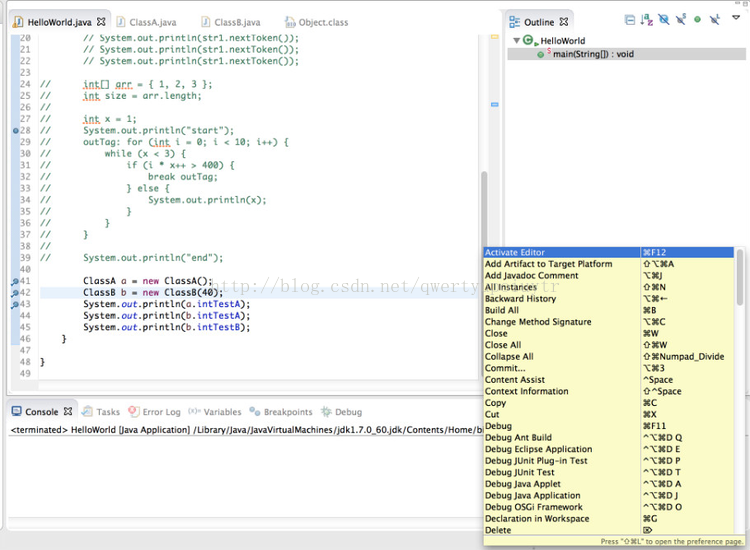Close the Console view tab
Screen dimensions: 750x550
point(68,411)
